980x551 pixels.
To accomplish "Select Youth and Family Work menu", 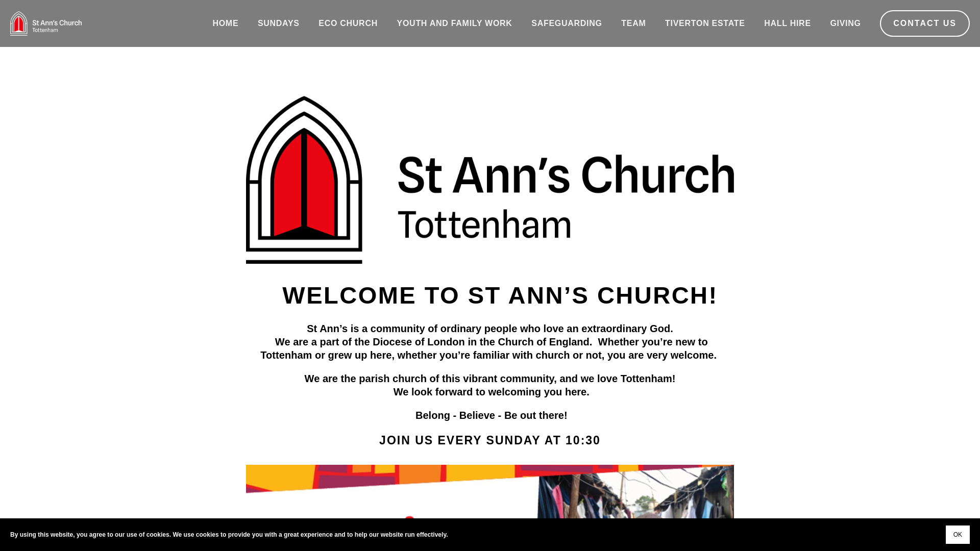I will [454, 23].
